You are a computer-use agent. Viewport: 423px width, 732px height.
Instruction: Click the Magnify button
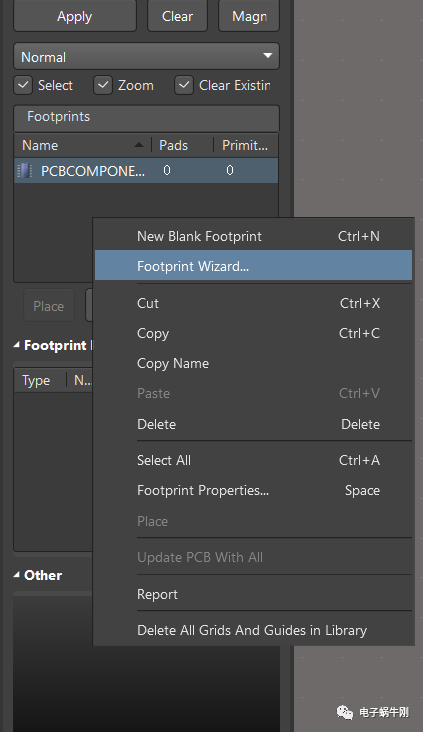[249, 16]
